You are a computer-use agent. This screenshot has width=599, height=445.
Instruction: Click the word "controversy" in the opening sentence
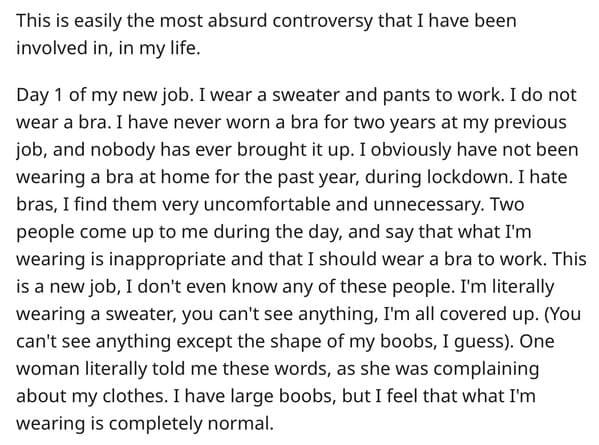pos(323,21)
